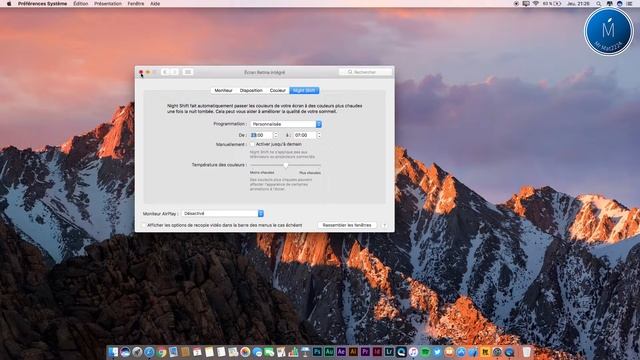Open Twitter bird icon in Dock
Screen dimensions: 640x360
click(x=437, y=352)
